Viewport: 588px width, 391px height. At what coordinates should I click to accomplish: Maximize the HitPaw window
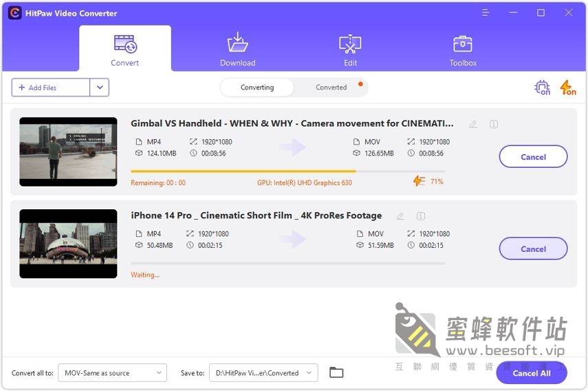click(541, 13)
